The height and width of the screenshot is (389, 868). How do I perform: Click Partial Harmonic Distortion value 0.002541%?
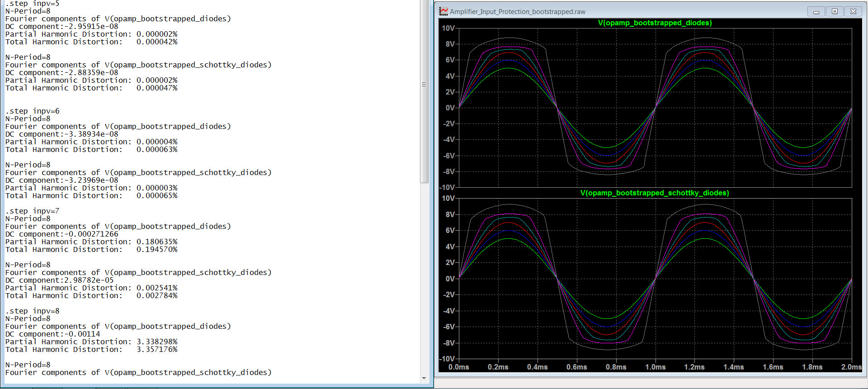click(157, 288)
